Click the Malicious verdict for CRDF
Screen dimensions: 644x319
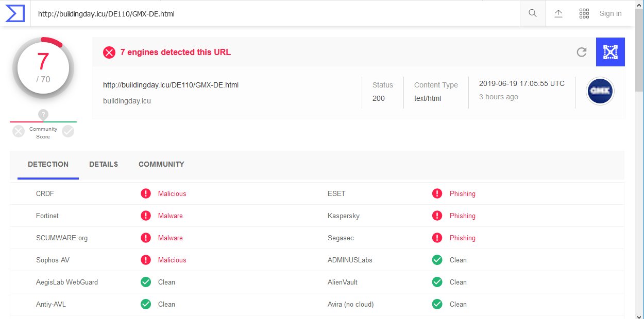[x=172, y=193]
